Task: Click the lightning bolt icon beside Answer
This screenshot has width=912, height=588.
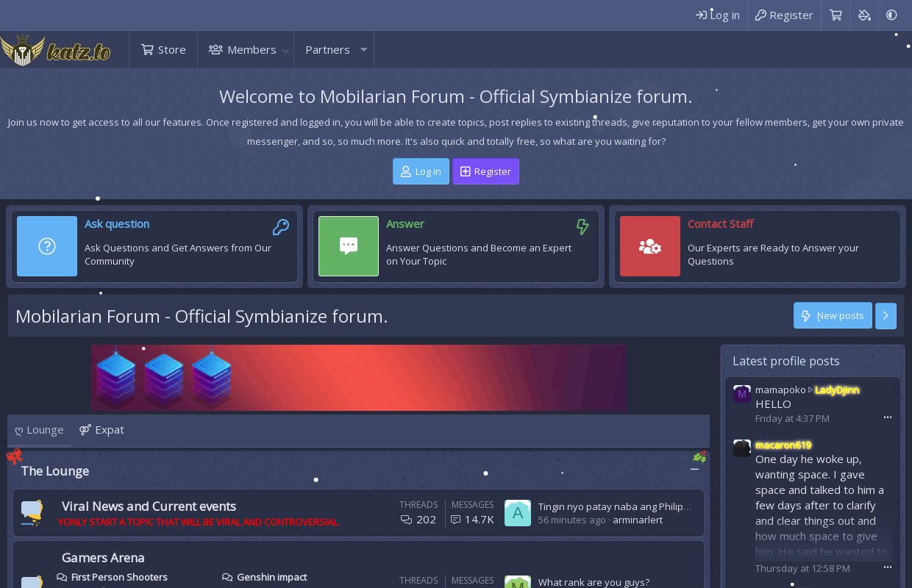Action: point(582,227)
